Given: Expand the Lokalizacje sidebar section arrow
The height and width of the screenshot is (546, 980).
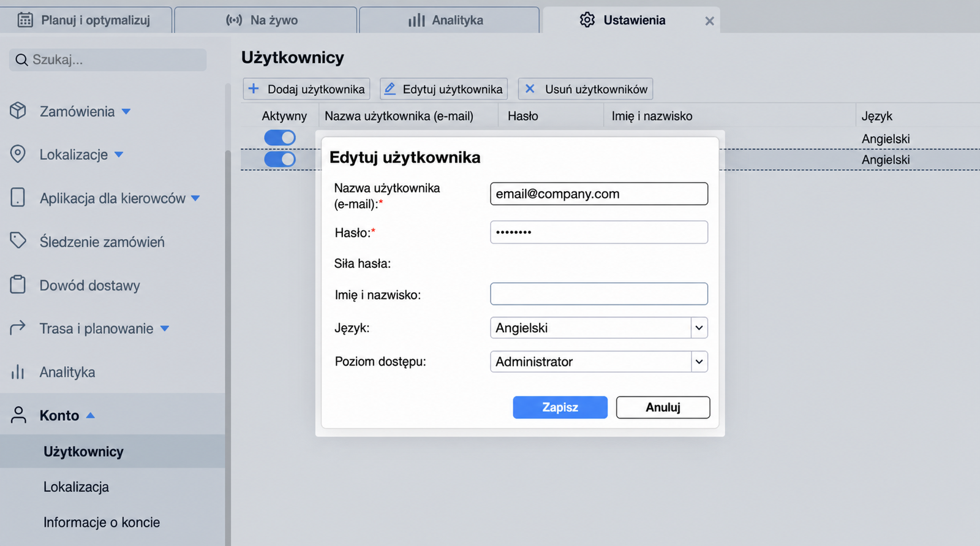Looking at the screenshot, I should click(119, 154).
